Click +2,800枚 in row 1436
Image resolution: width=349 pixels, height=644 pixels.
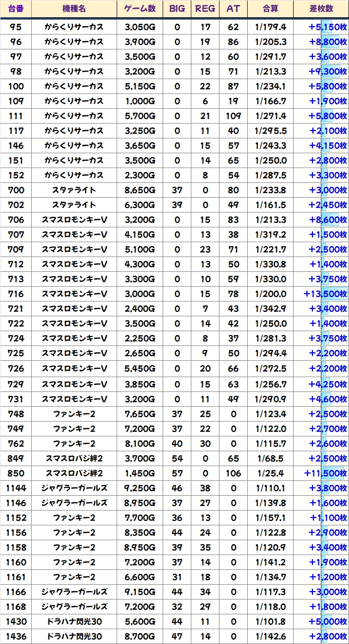328,636
